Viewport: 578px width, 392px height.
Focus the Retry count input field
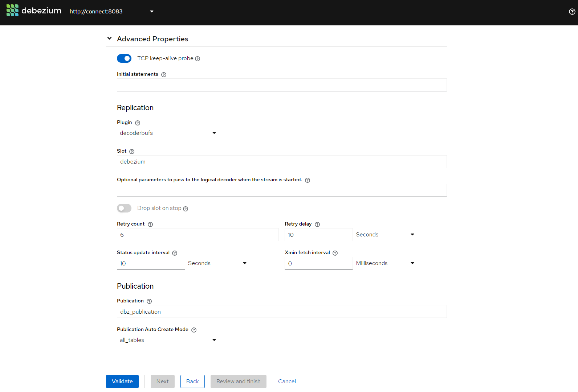coord(198,235)
